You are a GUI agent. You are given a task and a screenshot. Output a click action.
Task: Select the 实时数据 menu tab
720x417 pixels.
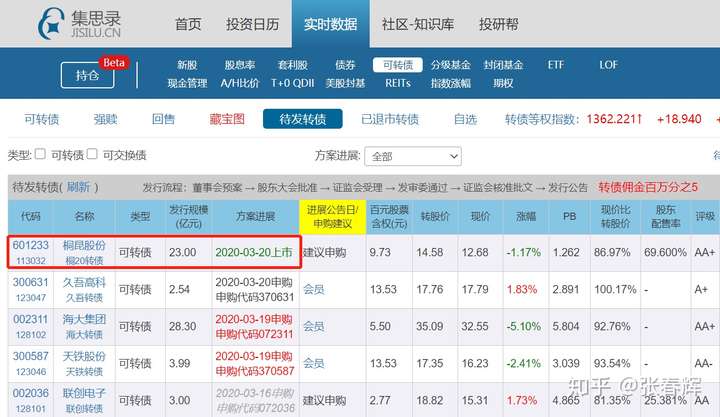pyautogui.click(x=330, y=24)
